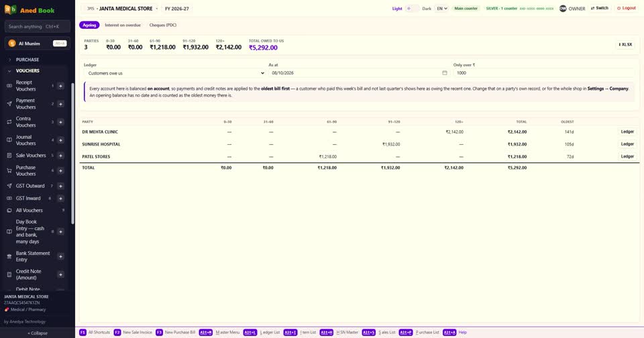This screenshot has height=338, width=644.
Task: Toggle the Light/Dark theme switch
Action: [412, 8]
